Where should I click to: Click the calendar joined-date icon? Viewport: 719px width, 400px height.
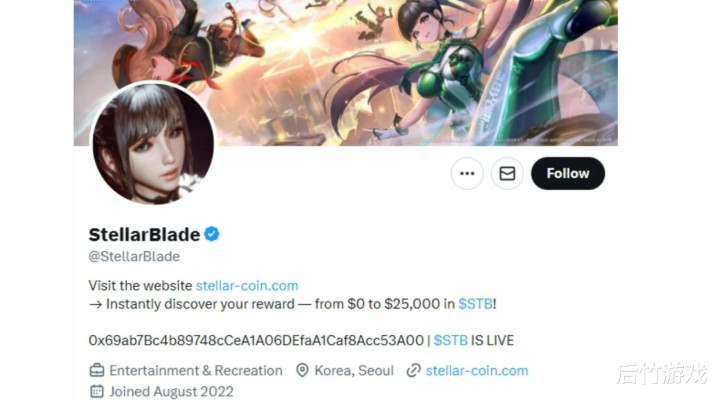[x=97, y=391]
